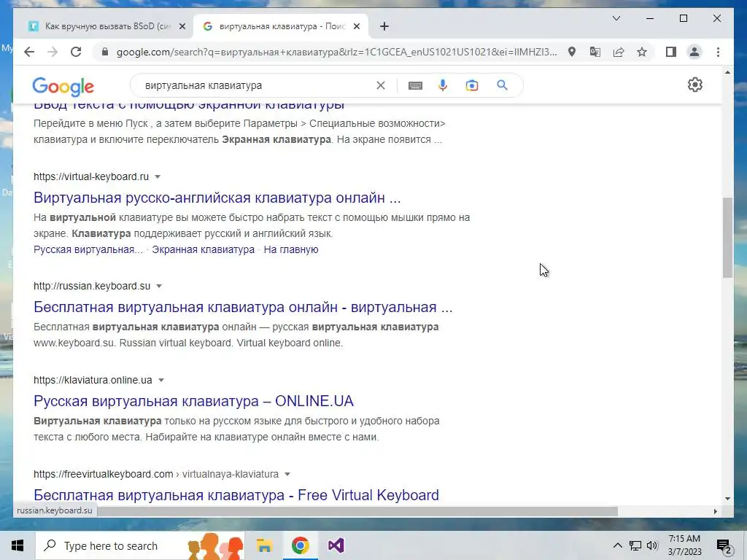Select the виртуальная клавиатура search tab
Screen dimensions: 747x560
(282, 26)
